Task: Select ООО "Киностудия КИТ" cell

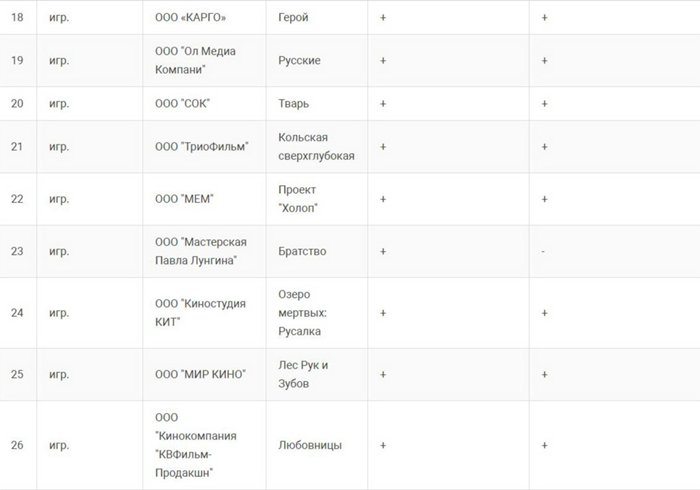Action: (x=204, y=313)
